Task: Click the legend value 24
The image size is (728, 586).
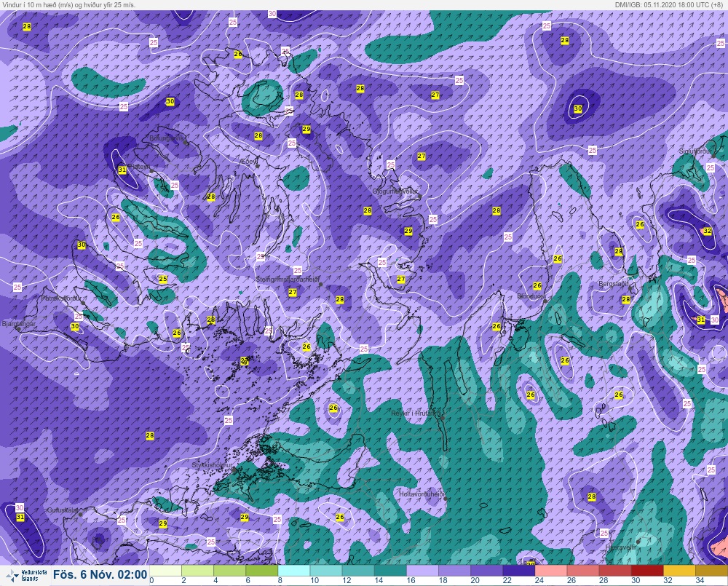Action: [x=539, y=580]
